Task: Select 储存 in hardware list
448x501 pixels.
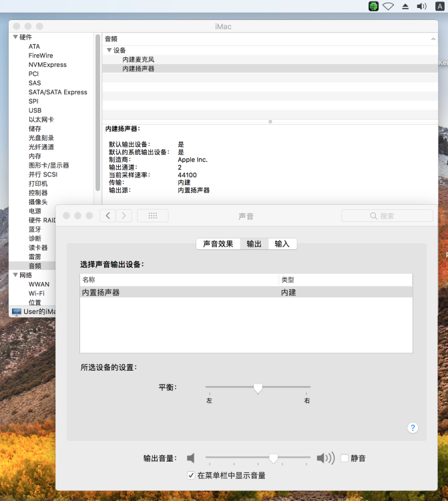Action: [35, 129]
